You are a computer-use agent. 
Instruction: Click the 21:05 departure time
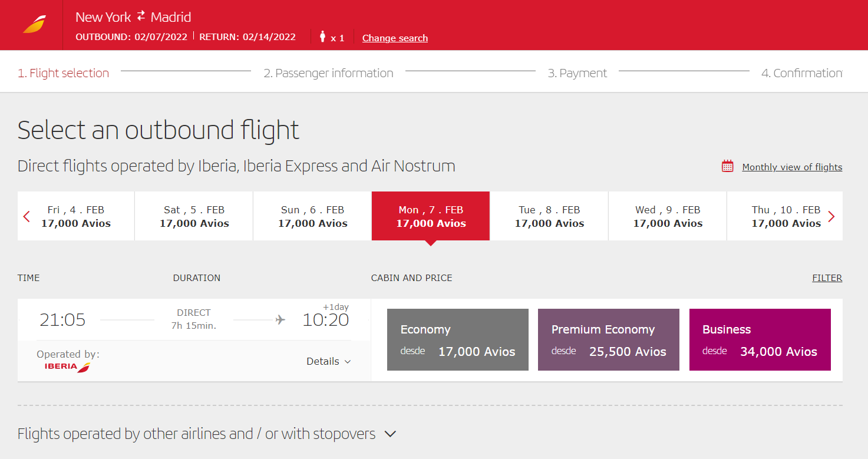point(62,320)
